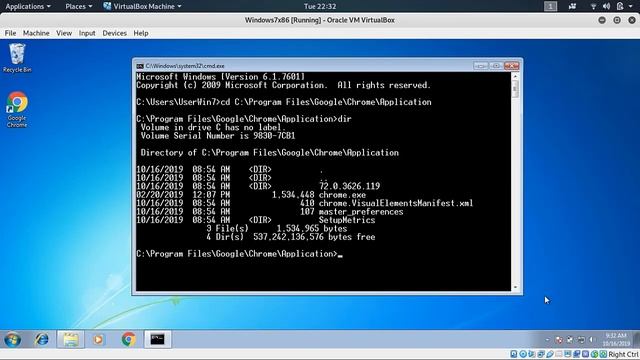
Task: Open the VirtualBox View menu
Action: click(64, 33)
